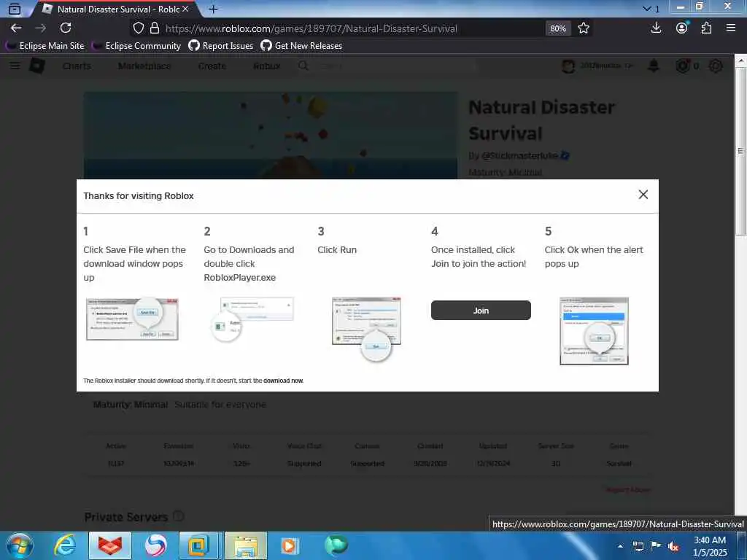This screenshot has height=560, width=747.
Task: Open File Explorer folder on the taskbar
Action: (246, 545)
